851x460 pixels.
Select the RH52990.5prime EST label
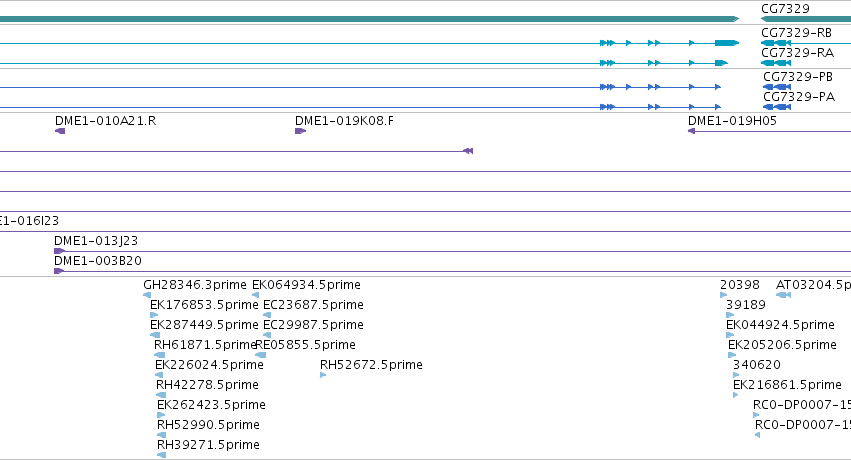point(208,425)
